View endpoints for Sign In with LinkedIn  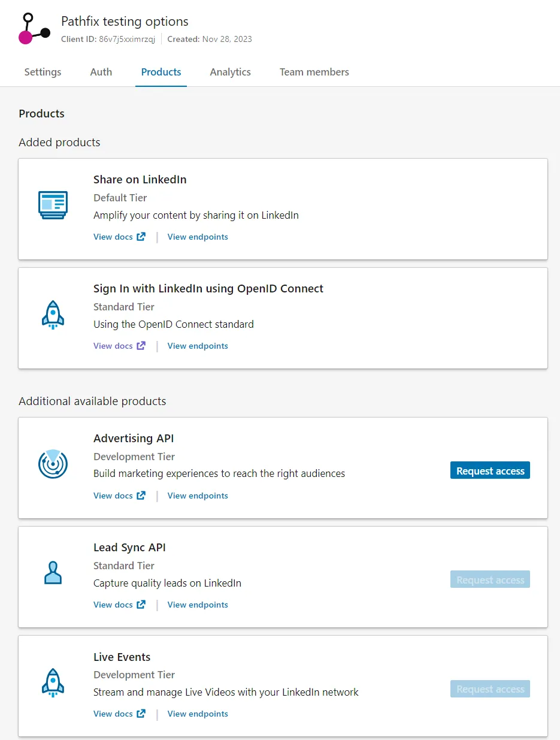198,346
